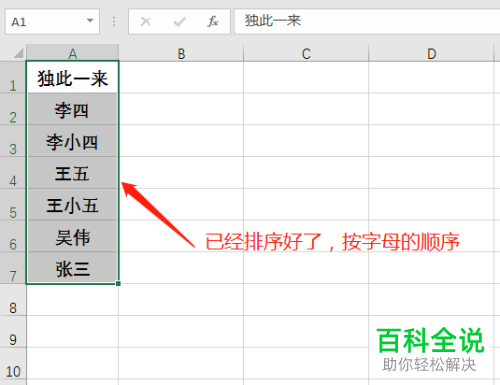The image size is (500, 385).
Task: Open Insert Function fx icon
Action: pos(213,22)
